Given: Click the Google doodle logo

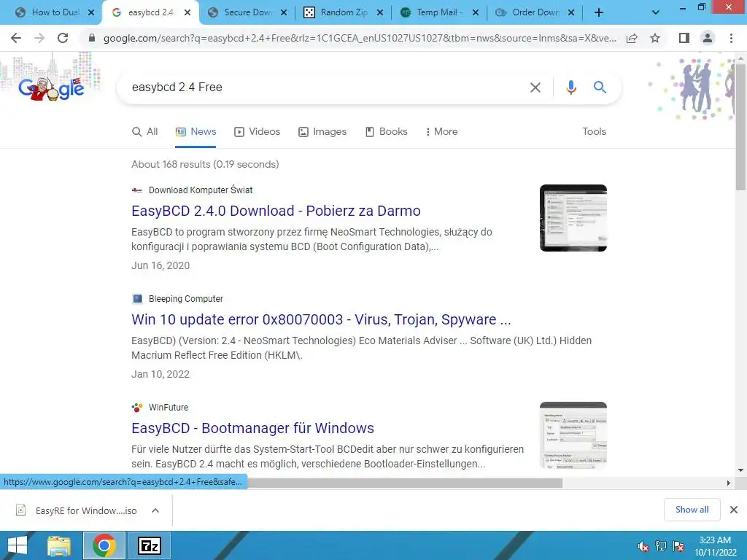Looking at the screenshot, I should tap(52, 88).
